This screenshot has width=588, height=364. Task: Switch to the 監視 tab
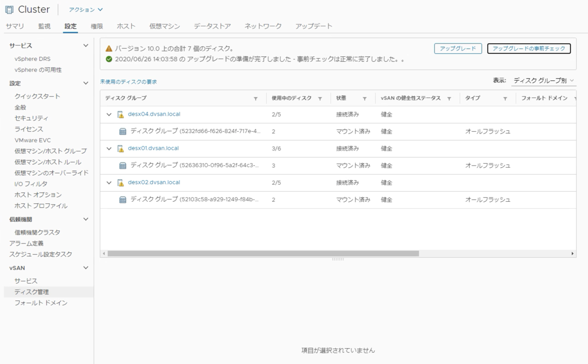pos(44,26)
